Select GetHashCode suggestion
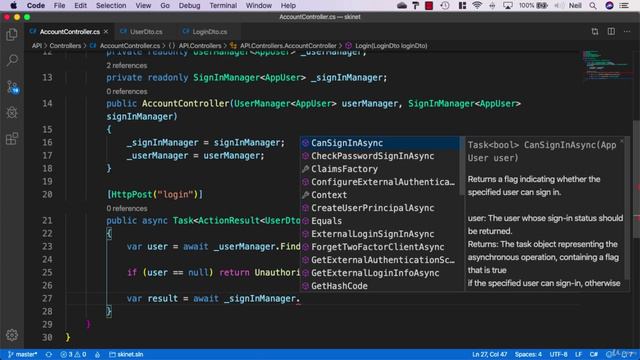640x360 pixels. pyautogui.click(x=380, y=286)
